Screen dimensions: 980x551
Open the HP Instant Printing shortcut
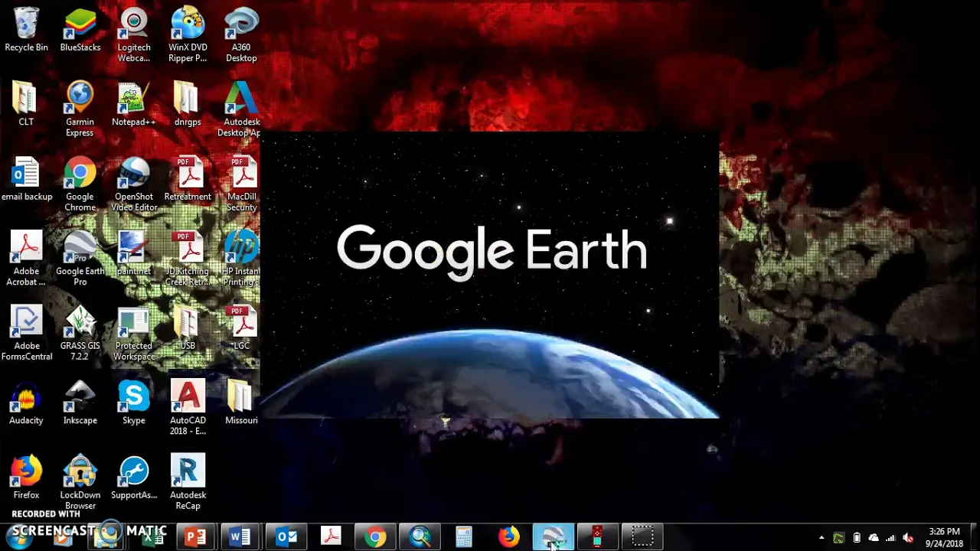click(x=241, y=259)
